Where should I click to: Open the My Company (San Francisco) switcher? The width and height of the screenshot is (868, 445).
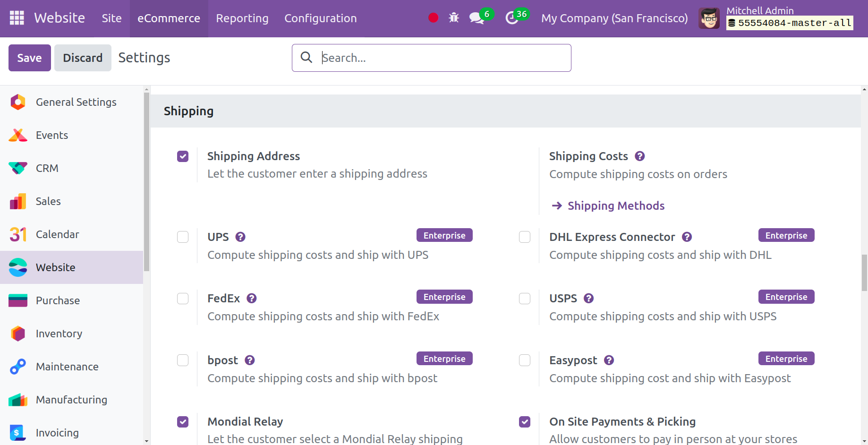[614, 18]
